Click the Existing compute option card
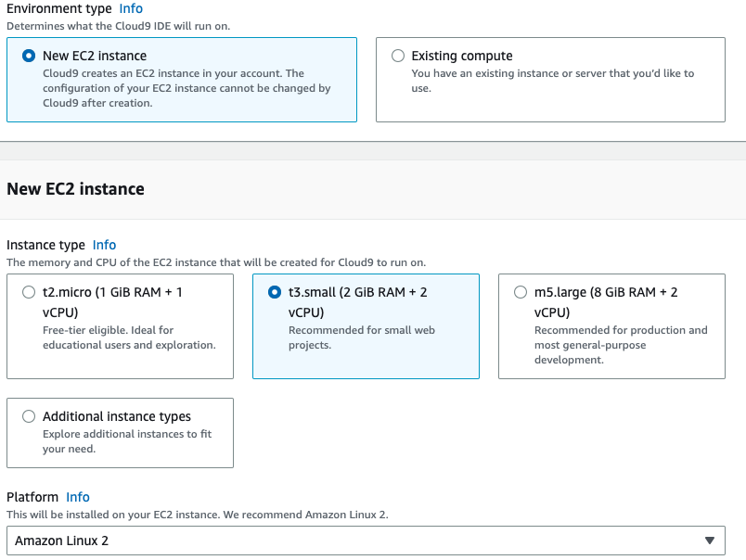746x560 pixels. pyautogui.click(x=550, y=80)
